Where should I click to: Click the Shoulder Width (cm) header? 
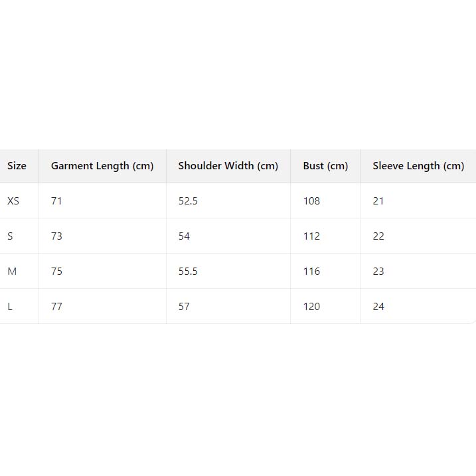click(x=228, y=166)
